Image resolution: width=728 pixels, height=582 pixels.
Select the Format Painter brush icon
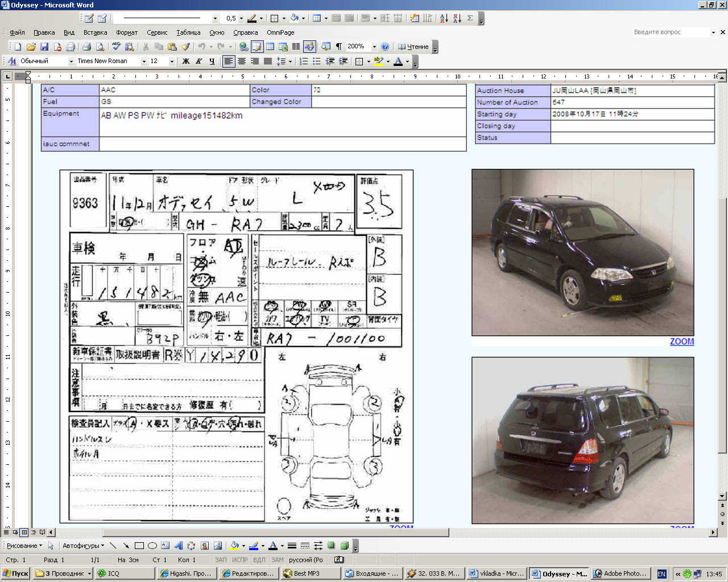[185, 47]
